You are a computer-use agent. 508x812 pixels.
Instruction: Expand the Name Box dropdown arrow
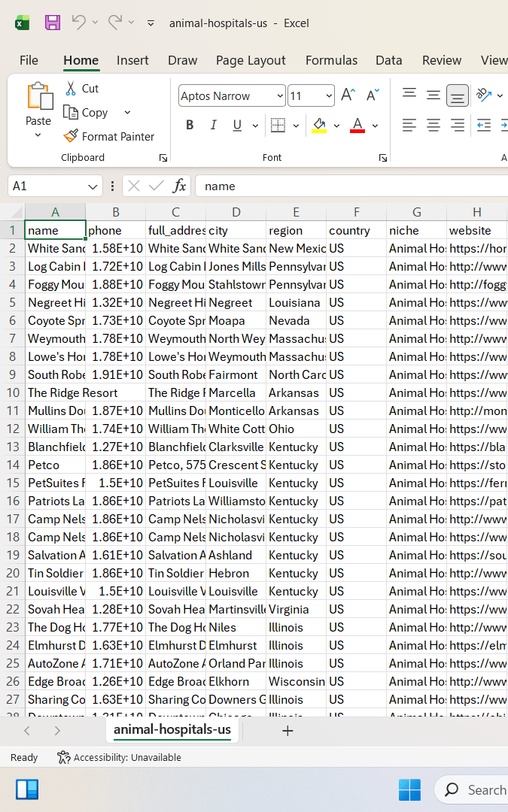pos(93,186)
